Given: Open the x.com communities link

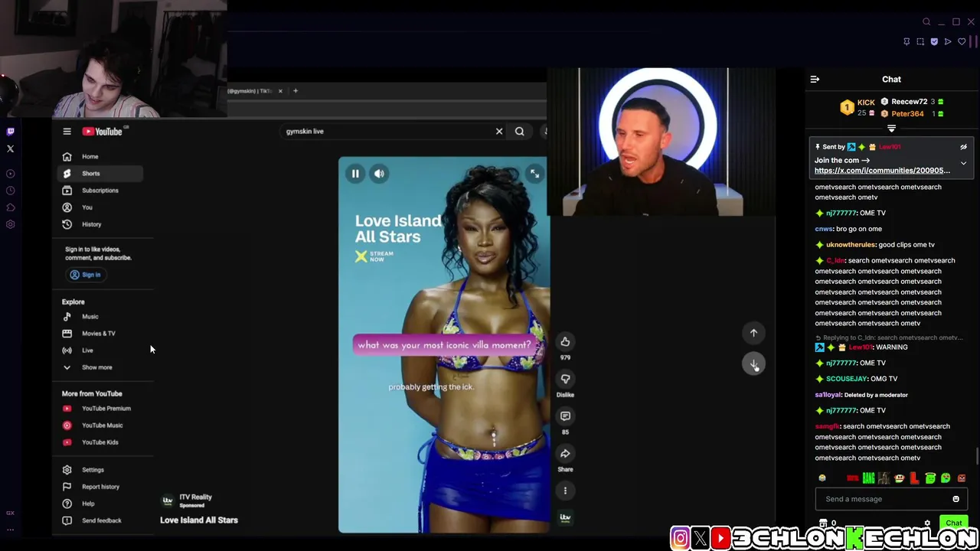Looking at the screenshot, I should coord(882,171).
